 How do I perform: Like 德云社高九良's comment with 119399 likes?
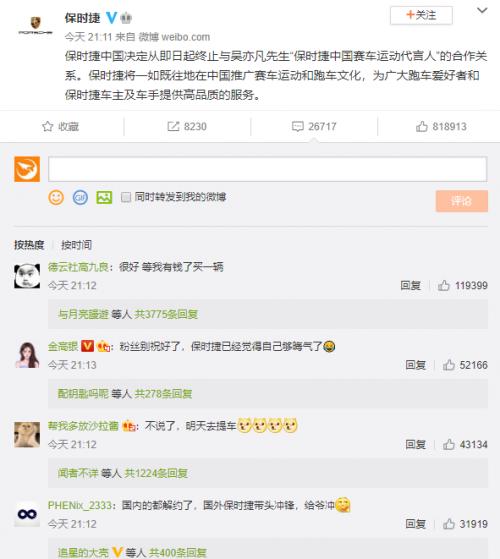pos(463,286)
